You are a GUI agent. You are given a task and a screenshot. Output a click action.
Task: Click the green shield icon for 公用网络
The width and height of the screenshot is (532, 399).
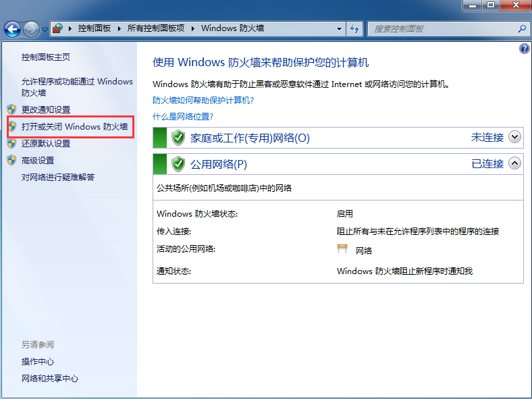click(x=178, y=164)
